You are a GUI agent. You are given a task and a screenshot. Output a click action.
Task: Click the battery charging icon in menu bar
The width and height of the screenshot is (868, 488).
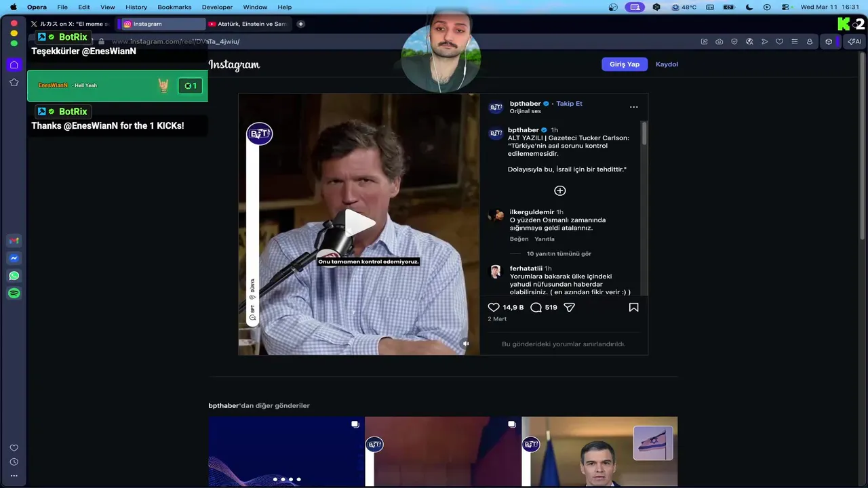[x=729, y=7]
